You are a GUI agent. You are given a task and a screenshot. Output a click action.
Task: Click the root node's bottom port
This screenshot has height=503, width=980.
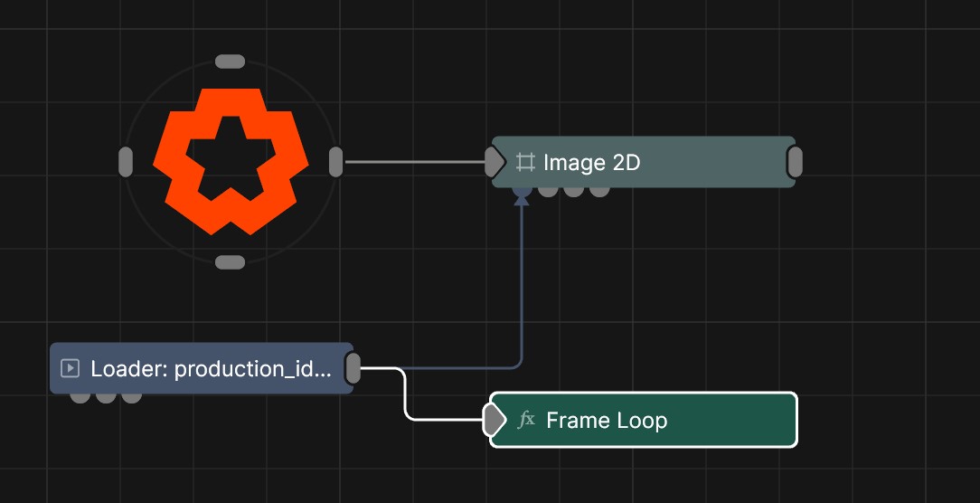231,262
